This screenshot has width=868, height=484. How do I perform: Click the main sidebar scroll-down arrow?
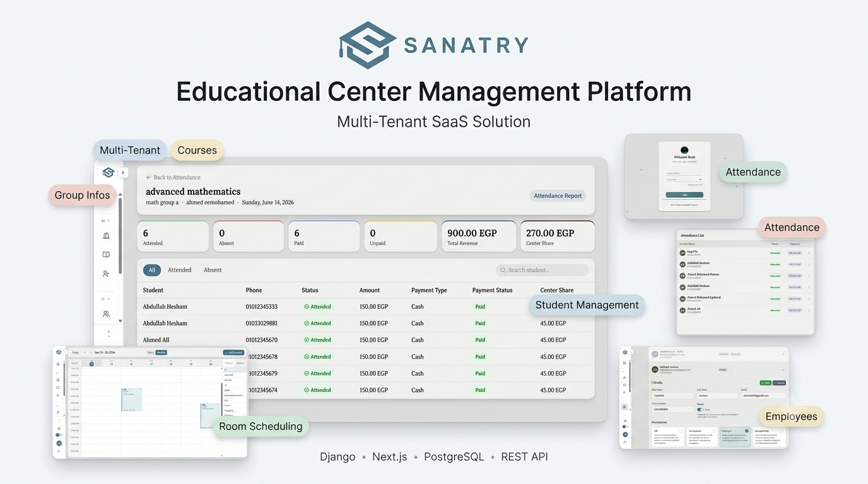pyautogui.click(x=120, y=321)
